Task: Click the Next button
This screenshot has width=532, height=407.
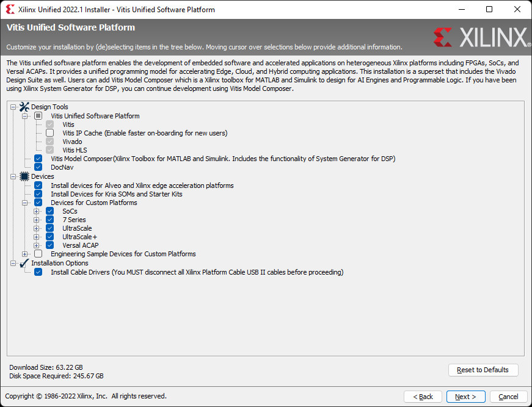Action: 465,397
